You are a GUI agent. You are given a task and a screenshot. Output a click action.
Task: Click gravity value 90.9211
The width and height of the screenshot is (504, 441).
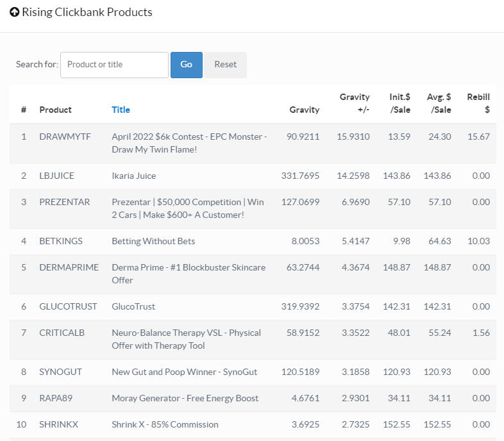pyautogui.click(x=303, y=137)
